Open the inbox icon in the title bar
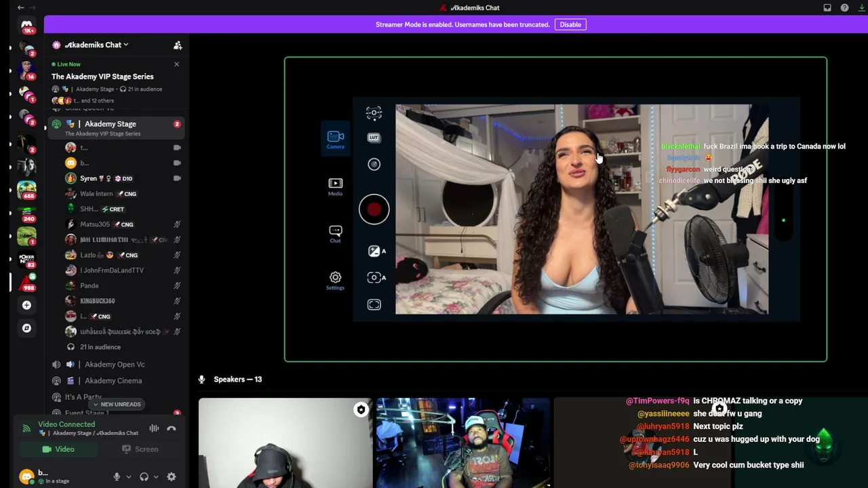The height and width of the screenshot is (488, 868). tap(827, 7)
